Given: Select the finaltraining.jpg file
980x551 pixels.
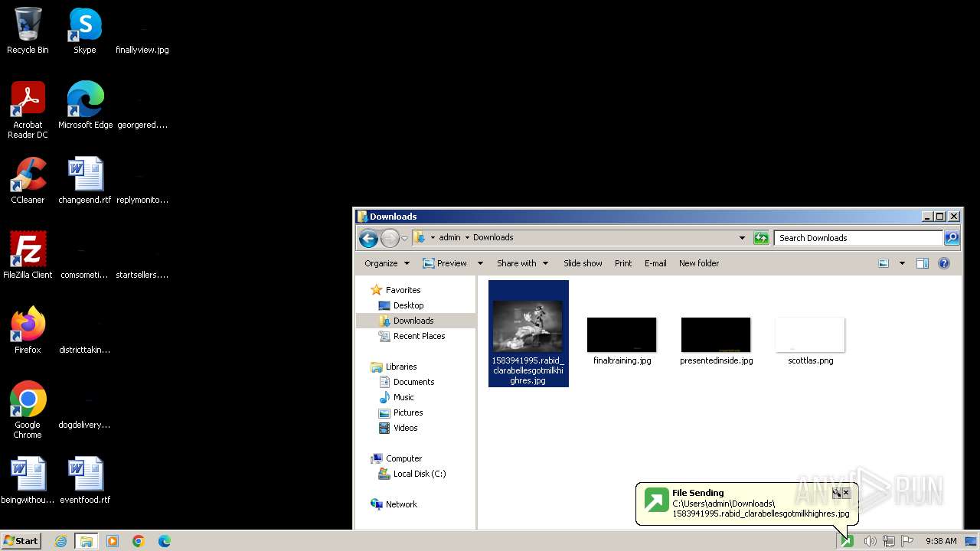Looking at the screenshot, I should click(622, 341).
